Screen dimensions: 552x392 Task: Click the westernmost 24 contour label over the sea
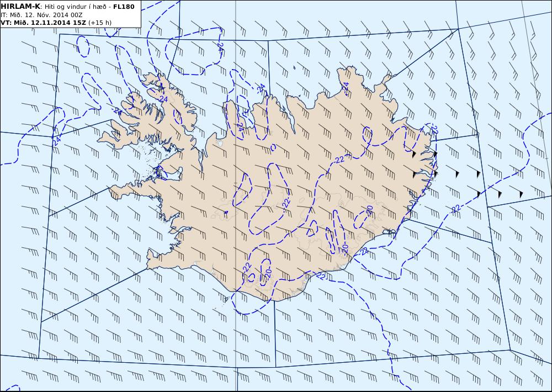[x=57, y=141]
